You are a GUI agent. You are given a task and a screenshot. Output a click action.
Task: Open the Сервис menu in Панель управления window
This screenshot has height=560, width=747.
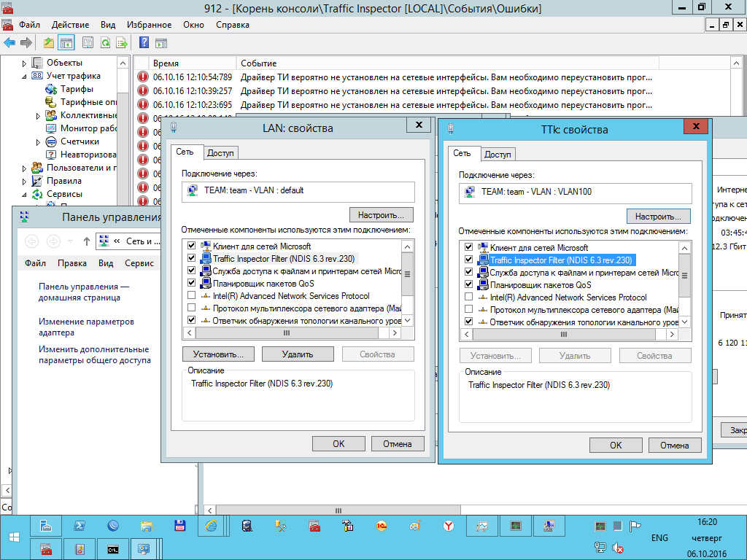pyautogui.click(x=139, y=263)
